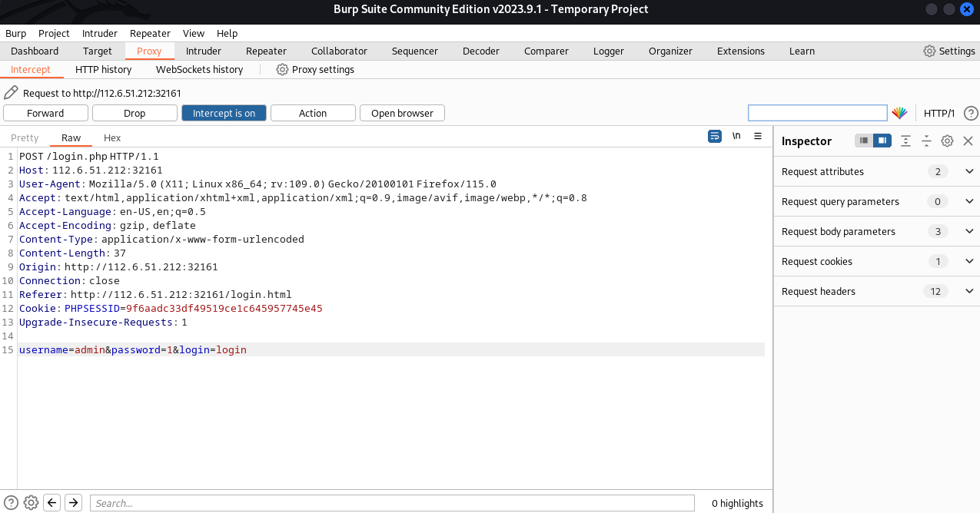
Task: Click the 0 highlights status text
Action: (737, 503)
